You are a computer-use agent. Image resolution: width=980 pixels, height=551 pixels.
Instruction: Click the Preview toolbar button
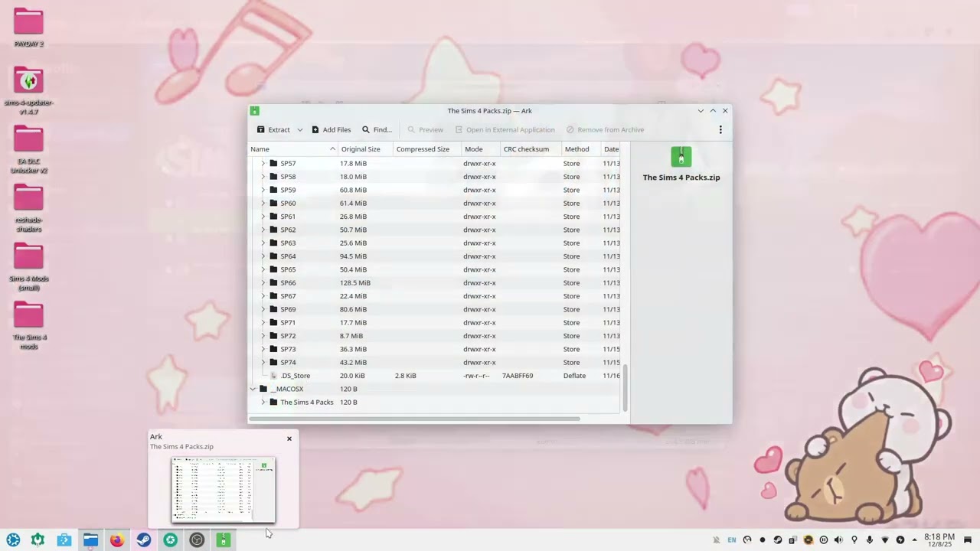(x=425, y=129)
